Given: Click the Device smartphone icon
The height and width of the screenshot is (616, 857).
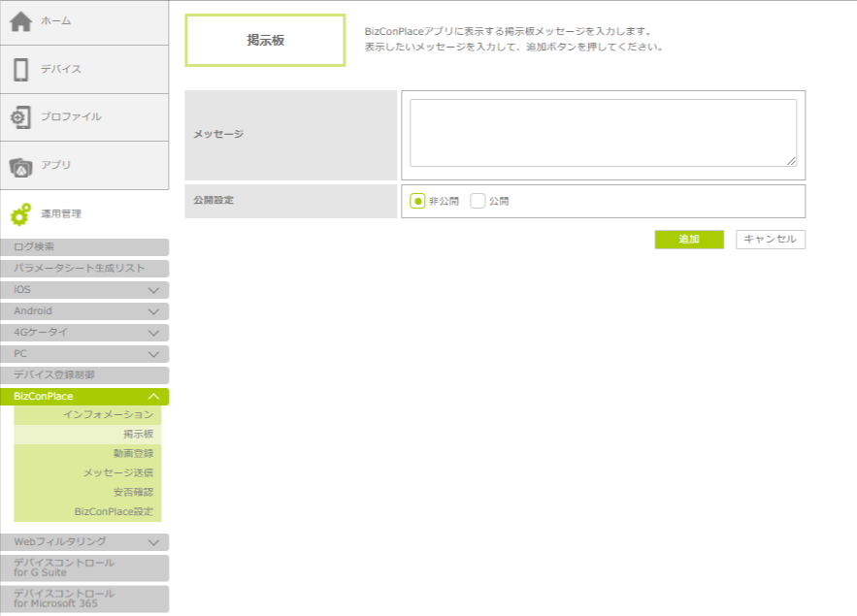Looking at the screenshot, I should pos(20,69).
